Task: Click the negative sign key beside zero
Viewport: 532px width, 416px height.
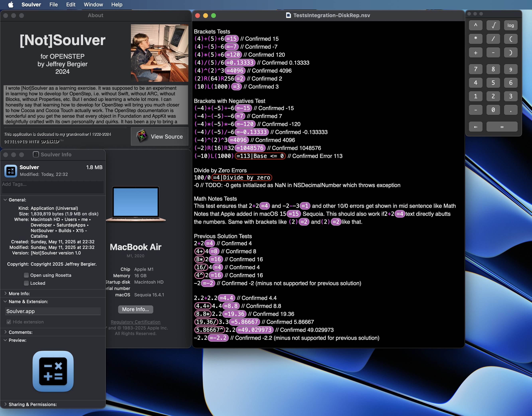Action: (x=476, y=110)
